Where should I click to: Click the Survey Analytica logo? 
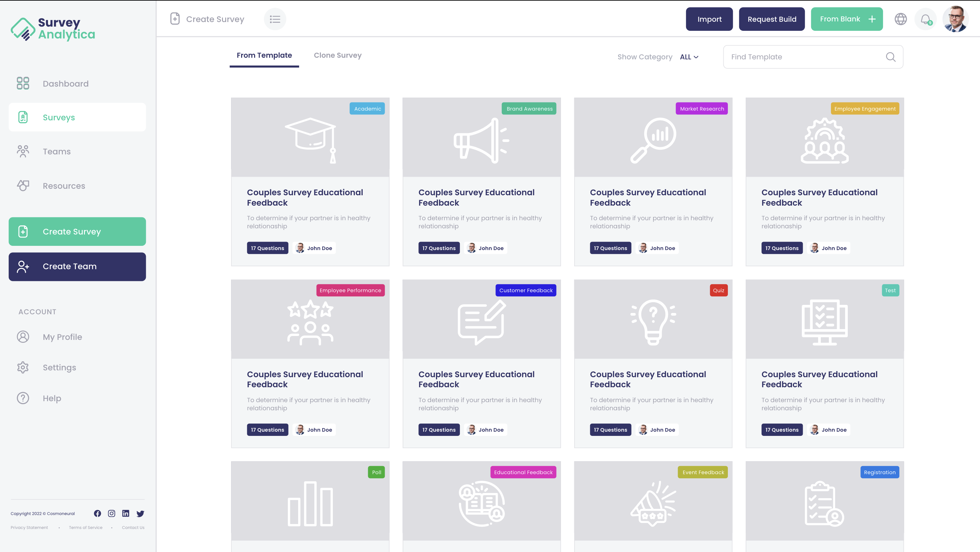(x=53, y=29)
